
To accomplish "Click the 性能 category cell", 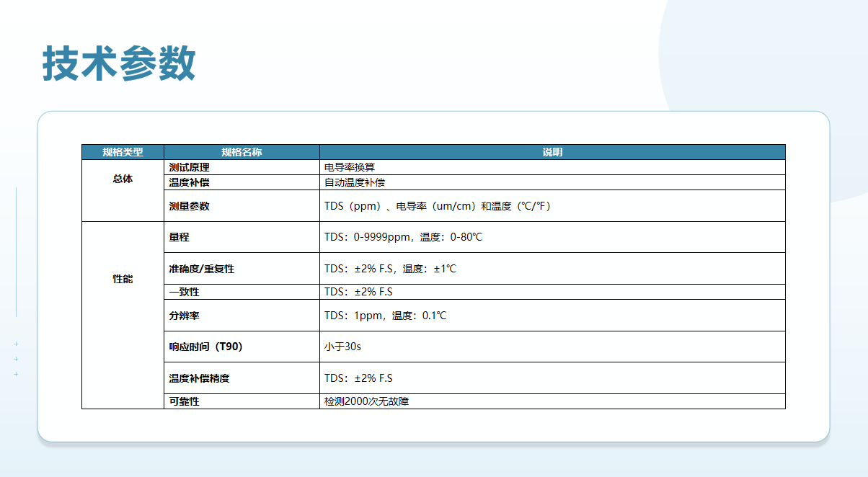I will [123, 315].
